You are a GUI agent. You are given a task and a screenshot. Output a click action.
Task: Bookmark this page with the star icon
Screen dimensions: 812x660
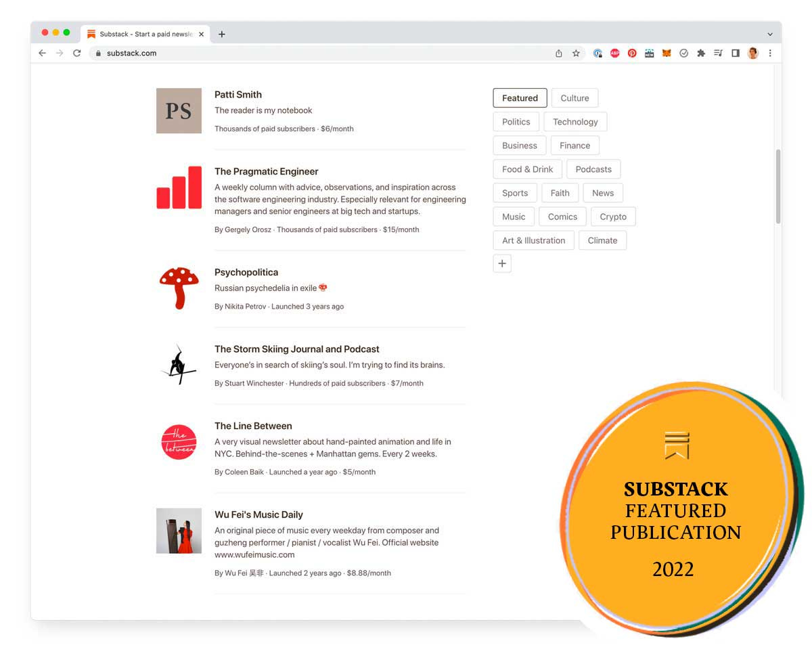pyautogui.click(x=576, y=53)
